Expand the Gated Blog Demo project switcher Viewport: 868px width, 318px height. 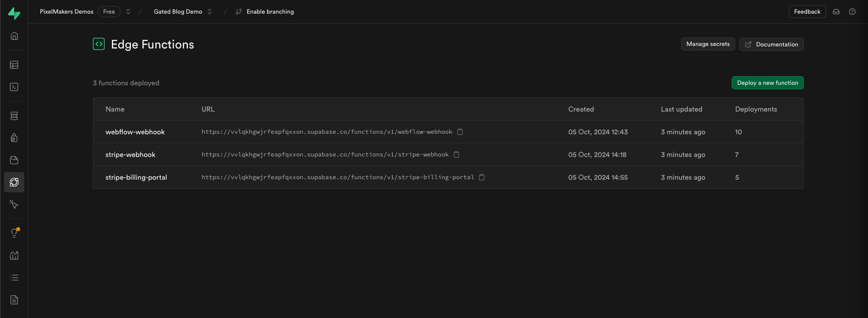[210, 12]
